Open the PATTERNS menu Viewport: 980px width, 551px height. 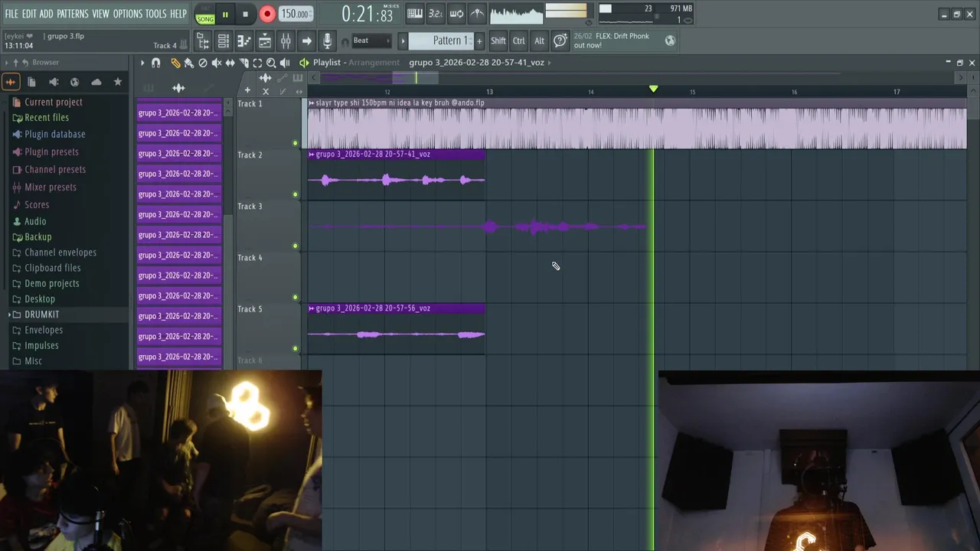tap(73, 14)
